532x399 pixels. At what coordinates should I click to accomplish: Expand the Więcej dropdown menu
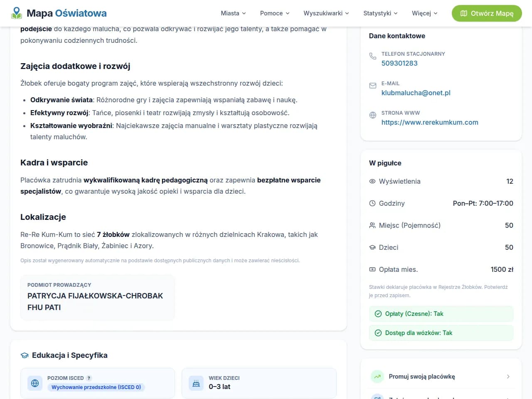click(x=425, y=13)
